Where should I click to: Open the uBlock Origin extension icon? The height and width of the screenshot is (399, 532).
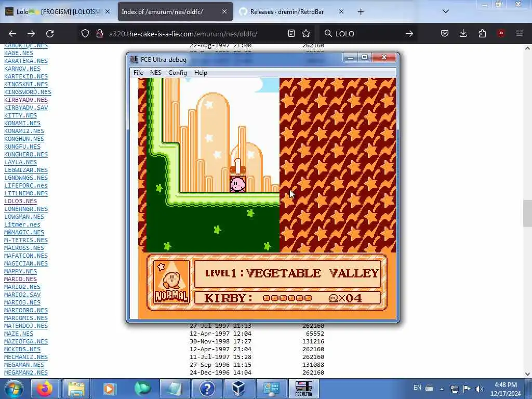click(x=501, y=33)
